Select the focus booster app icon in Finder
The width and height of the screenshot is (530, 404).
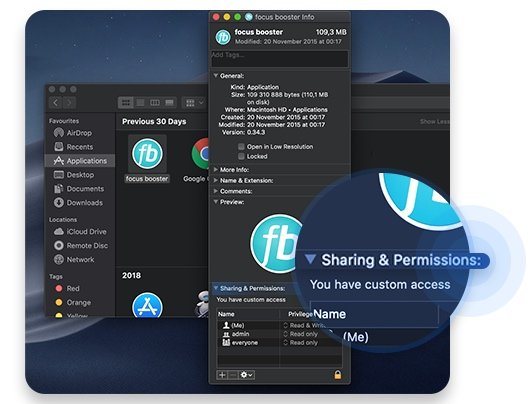(x=147, y=154)
